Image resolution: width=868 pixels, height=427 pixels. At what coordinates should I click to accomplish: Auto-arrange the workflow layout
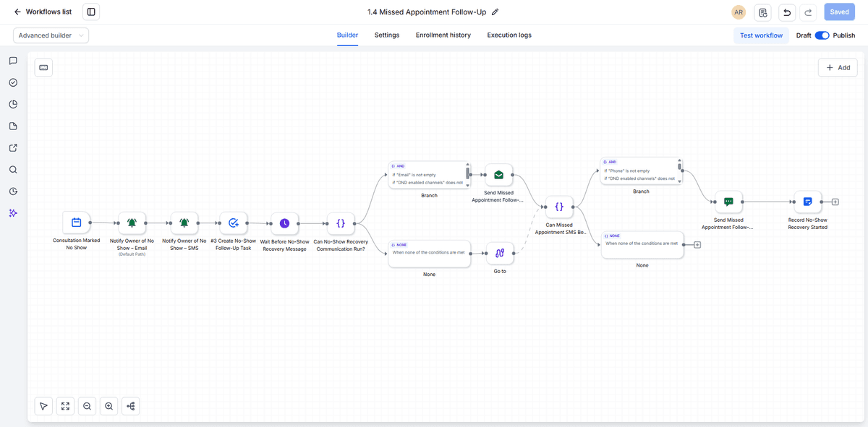click(131, 406)
